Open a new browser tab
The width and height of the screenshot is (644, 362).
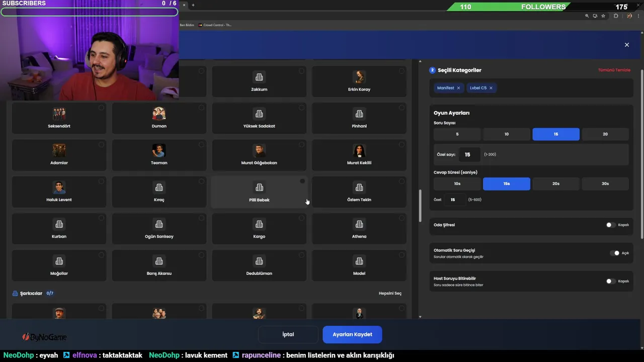click(x=193, y=5)
